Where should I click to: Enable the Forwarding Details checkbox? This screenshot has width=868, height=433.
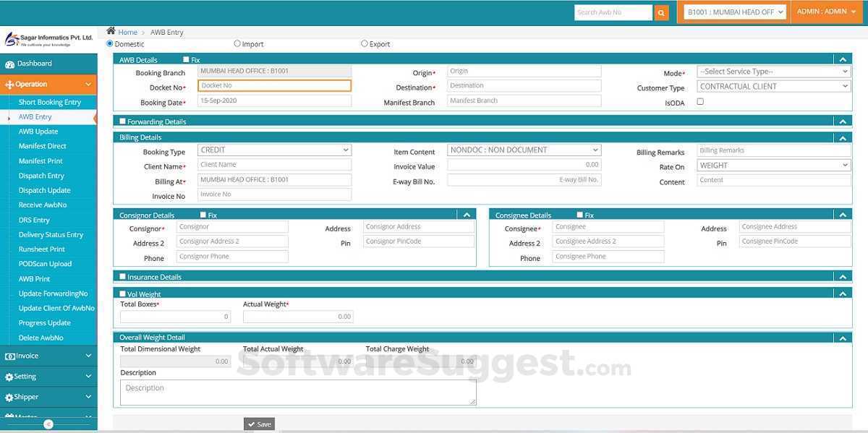122,121
